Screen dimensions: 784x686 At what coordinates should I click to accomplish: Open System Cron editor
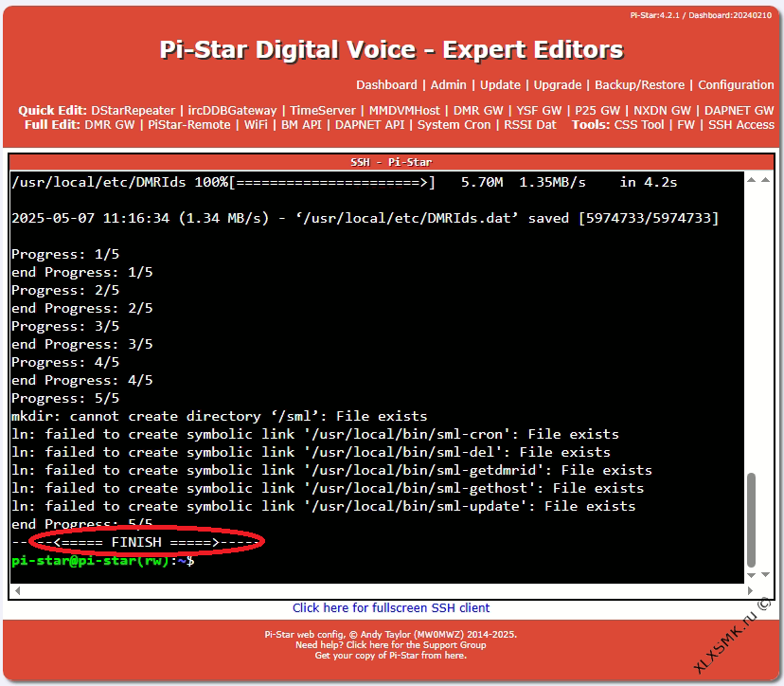(454, 124)
